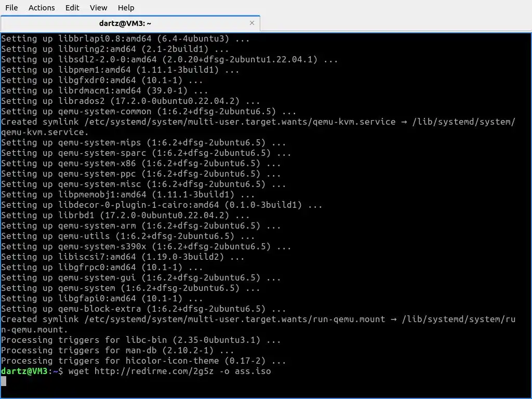This screenshot has width=532, height=399.
Task: Click the line Setting up qemu-utils
Action: 128,236
